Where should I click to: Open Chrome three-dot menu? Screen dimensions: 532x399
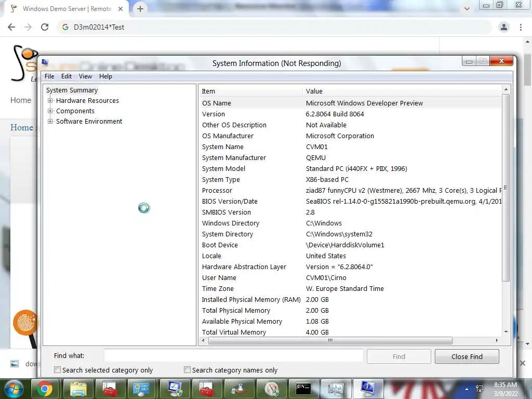click(521, 27)
